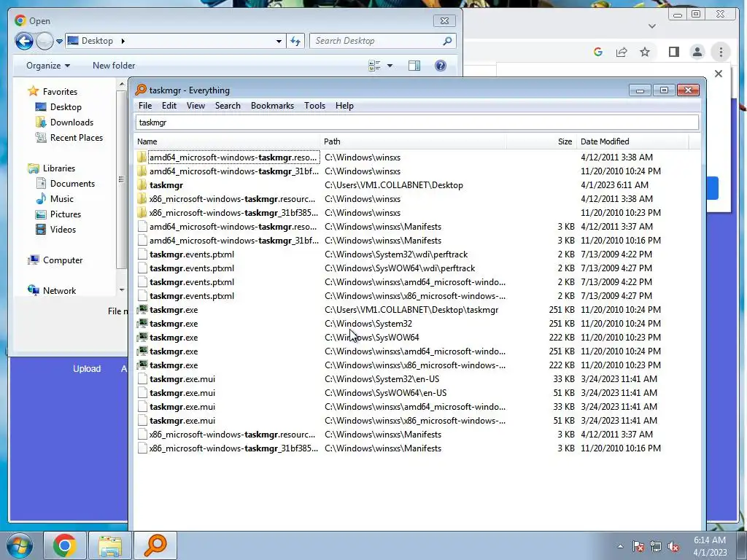Select taskmgr.exe icon in SysWOW64 row

point(142,337)
